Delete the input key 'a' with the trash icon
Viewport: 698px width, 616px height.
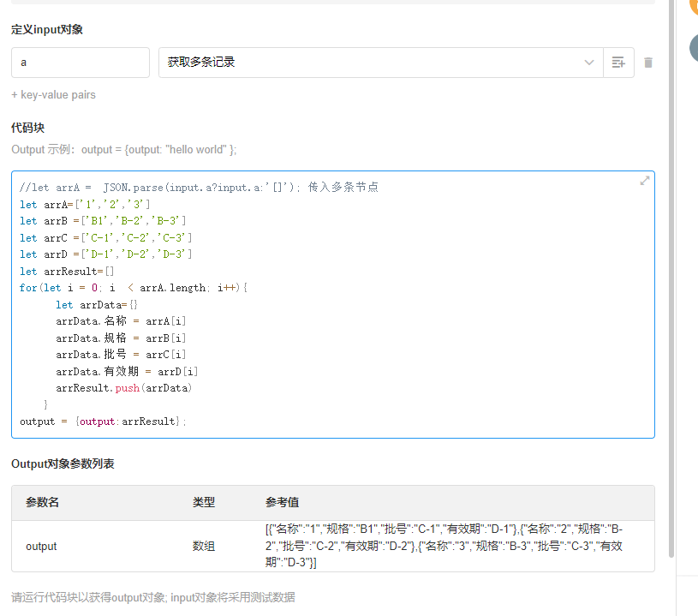648,63
